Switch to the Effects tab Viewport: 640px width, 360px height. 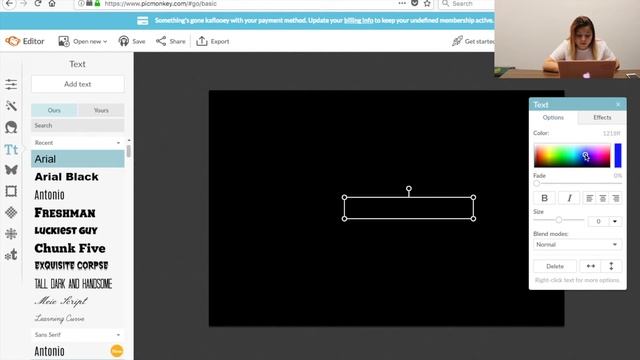click(602, 118)
